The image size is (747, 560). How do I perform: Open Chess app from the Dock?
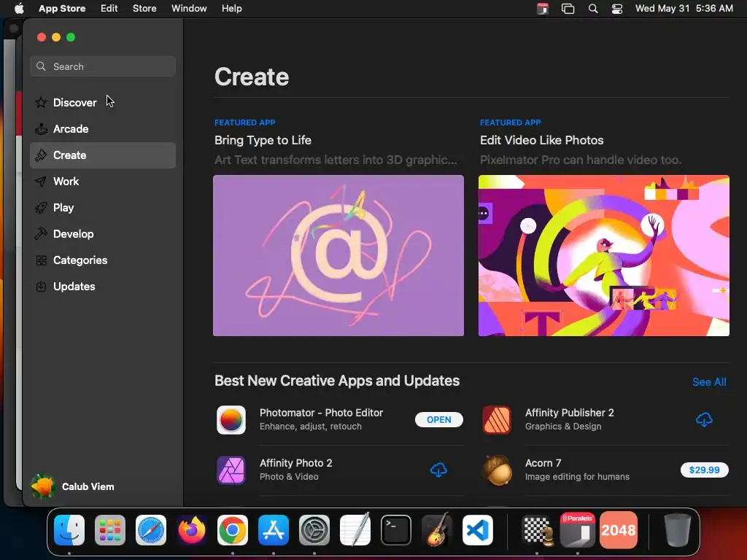538,530
